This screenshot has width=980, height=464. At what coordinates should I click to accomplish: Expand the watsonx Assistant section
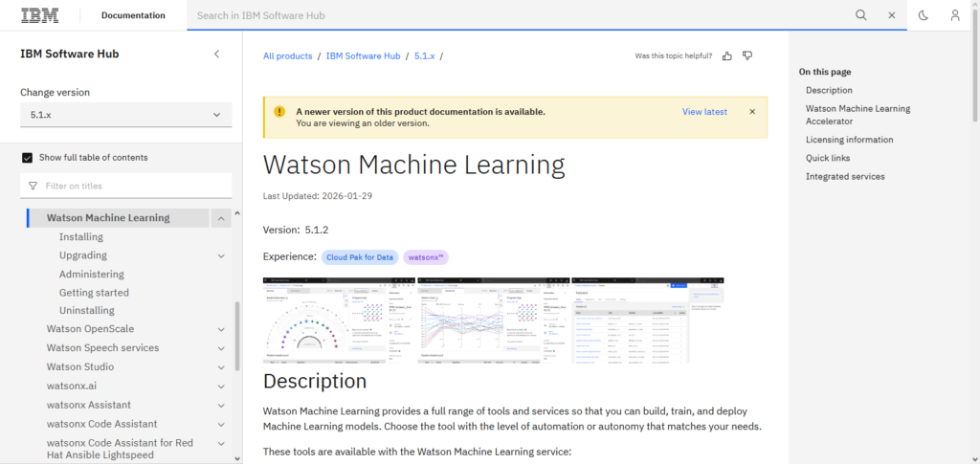click(x=221, y=406)
